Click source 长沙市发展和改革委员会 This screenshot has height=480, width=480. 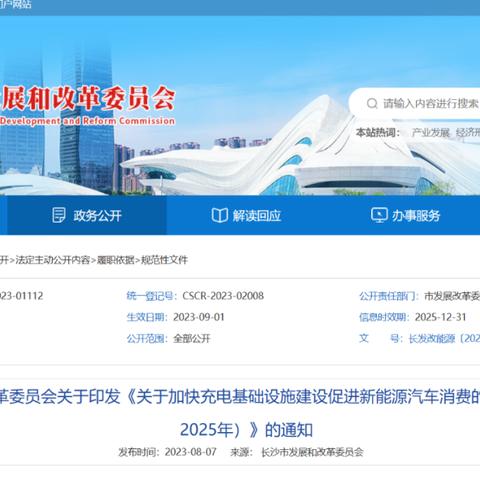312,452
